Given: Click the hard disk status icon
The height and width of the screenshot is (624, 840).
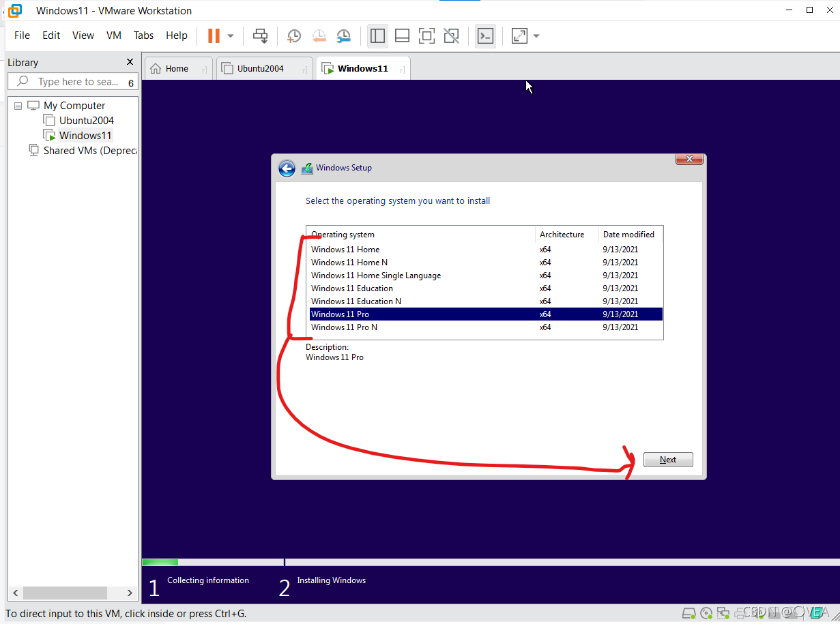Looking at the screenshot, I should point(689,612).
